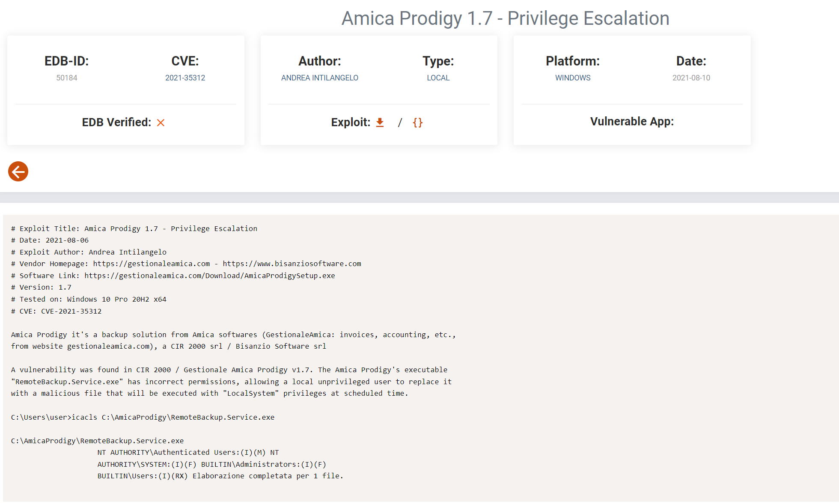Filter by LOCAL exploit type
This screenshot has width=839, height=504.
(x=438, y=78)
